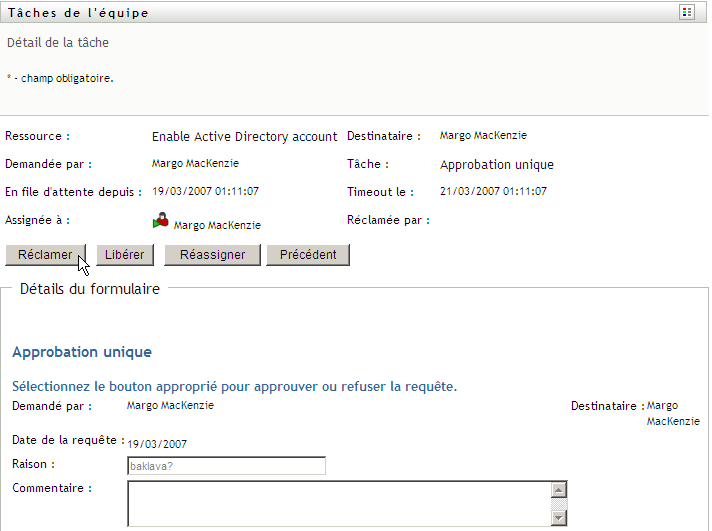Open Margo MacKenzie link next to top Destinataire
Screen dimensions: 712x531
483,135
